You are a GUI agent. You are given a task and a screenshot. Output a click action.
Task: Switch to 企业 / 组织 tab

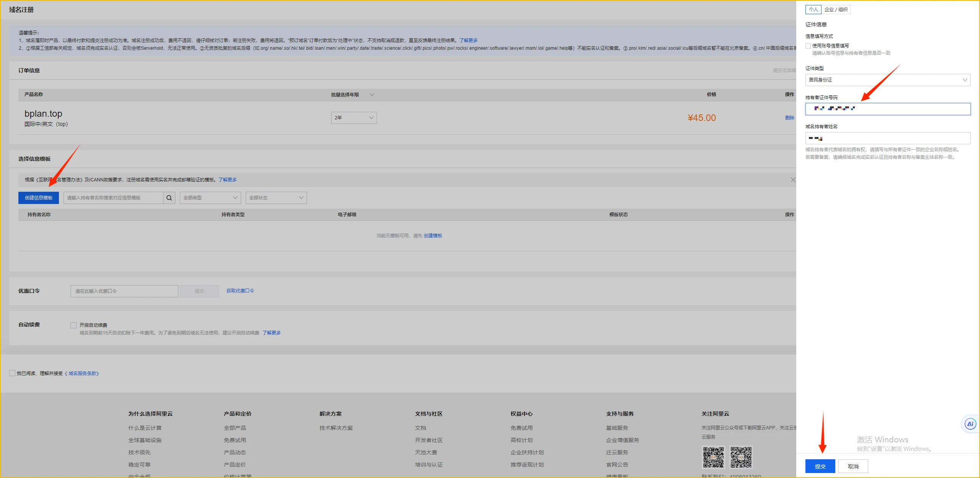click(836, 10)
